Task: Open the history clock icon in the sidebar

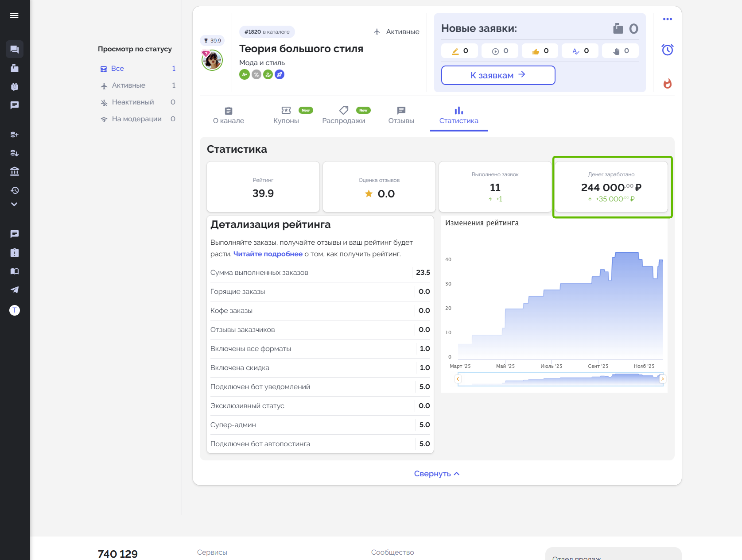Action: click(15, 190)
